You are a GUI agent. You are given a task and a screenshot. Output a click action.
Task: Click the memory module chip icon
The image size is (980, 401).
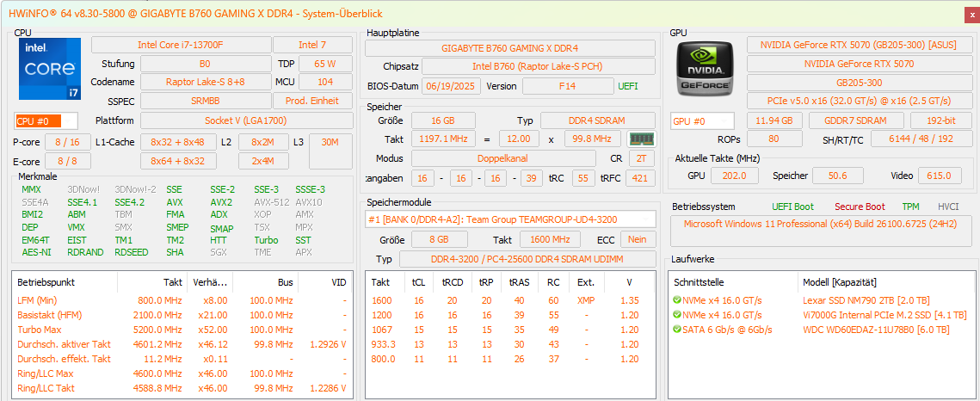(641, 139)
